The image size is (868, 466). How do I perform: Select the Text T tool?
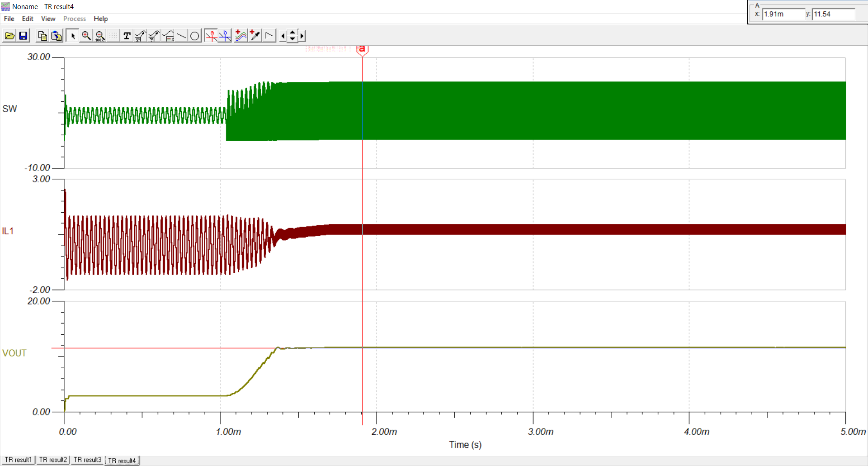[x=127, y=36]
